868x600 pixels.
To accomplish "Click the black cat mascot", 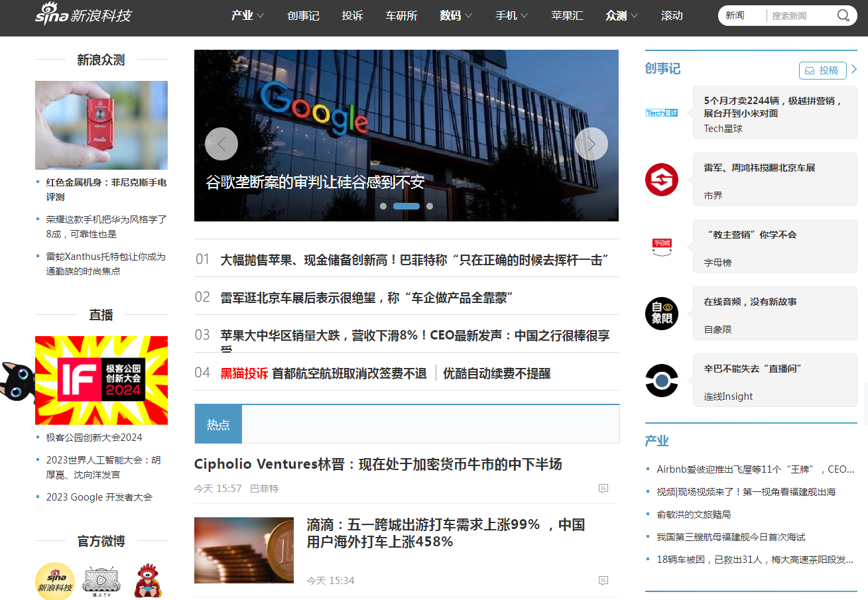I will [x=17, y=383].
